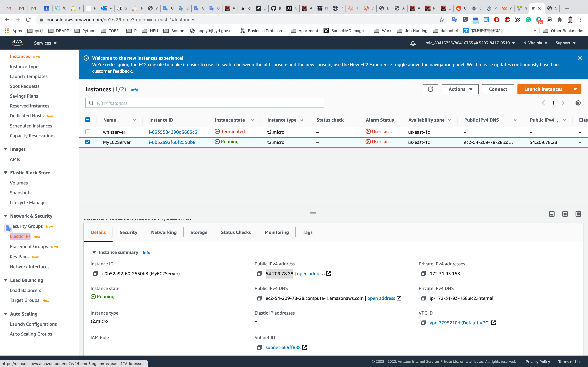Collapse the Elastic Block Store section
588x367 pixels.
6,173
